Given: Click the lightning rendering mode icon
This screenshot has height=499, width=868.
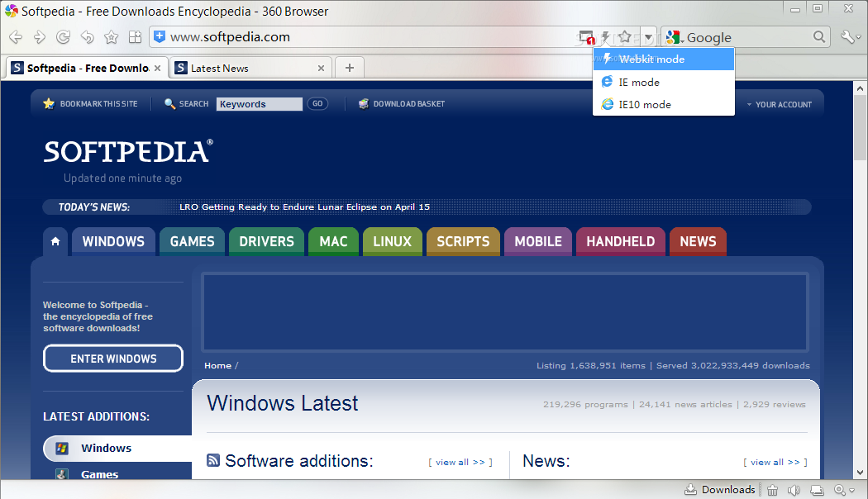Looking at the screenshot, I should [606, 37].
